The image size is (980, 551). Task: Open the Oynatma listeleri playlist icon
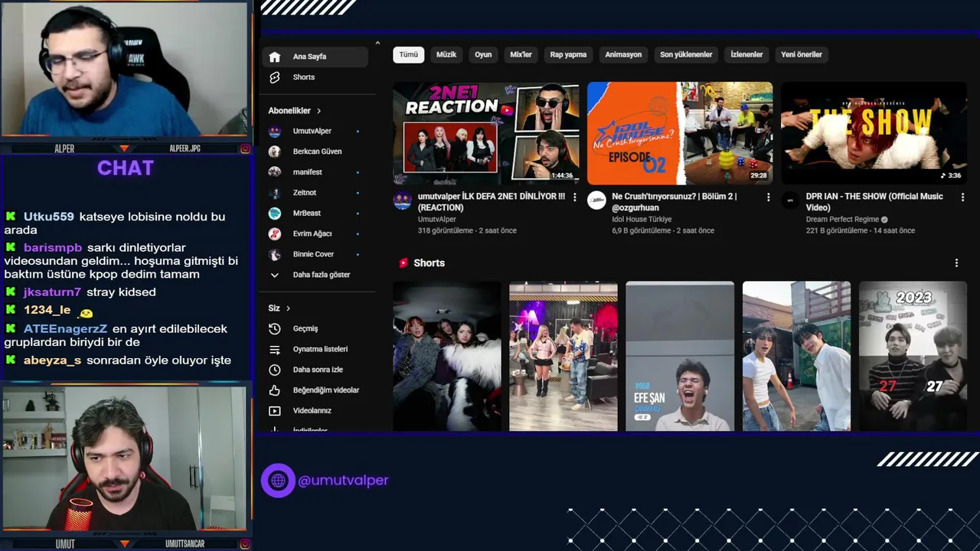pos(275,349)
